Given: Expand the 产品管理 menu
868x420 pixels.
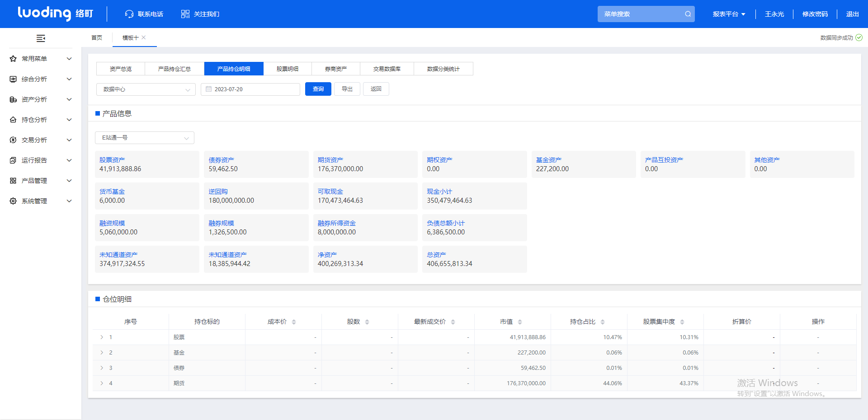Looking at the screenshot, I should [x=69, y=181].
